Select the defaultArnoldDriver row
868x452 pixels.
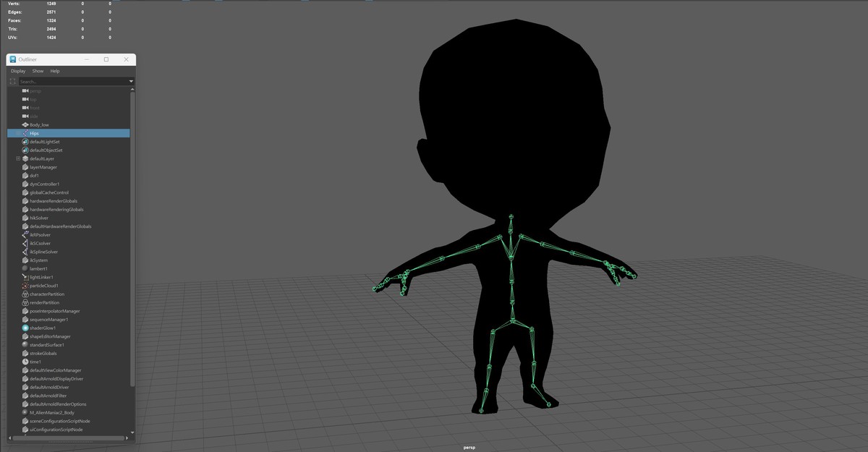(x=69, y=387)
